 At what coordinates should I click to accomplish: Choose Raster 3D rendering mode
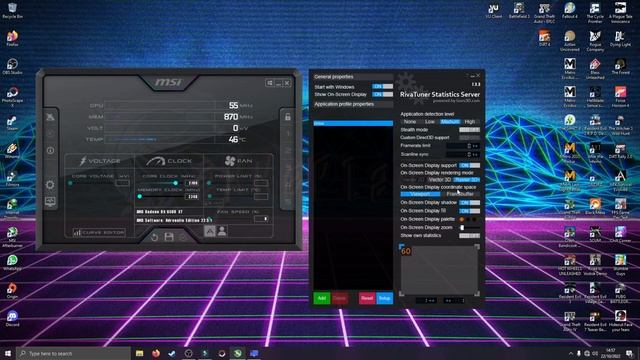467,180
